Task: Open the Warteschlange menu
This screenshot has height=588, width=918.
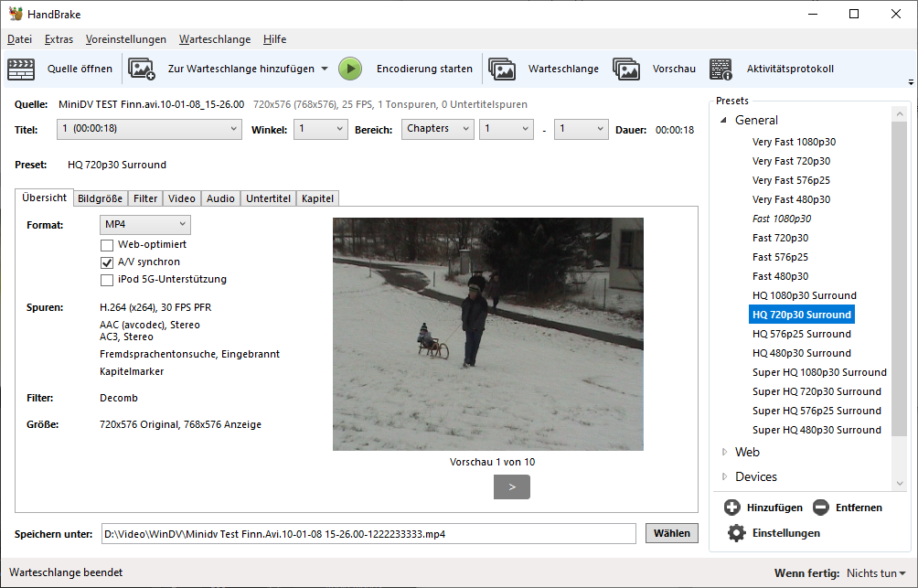Action: pyautogui.click(x=215, y=39)
